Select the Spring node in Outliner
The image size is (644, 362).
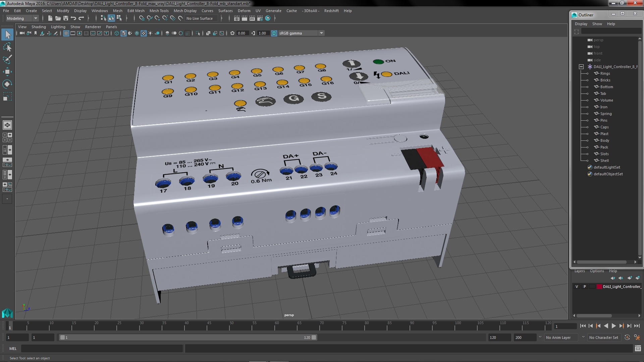pyautogui.click(x=606, y=114)
